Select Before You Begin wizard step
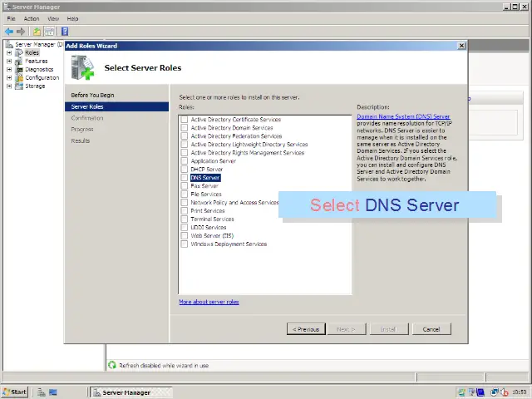 click(x=92, y=95)
